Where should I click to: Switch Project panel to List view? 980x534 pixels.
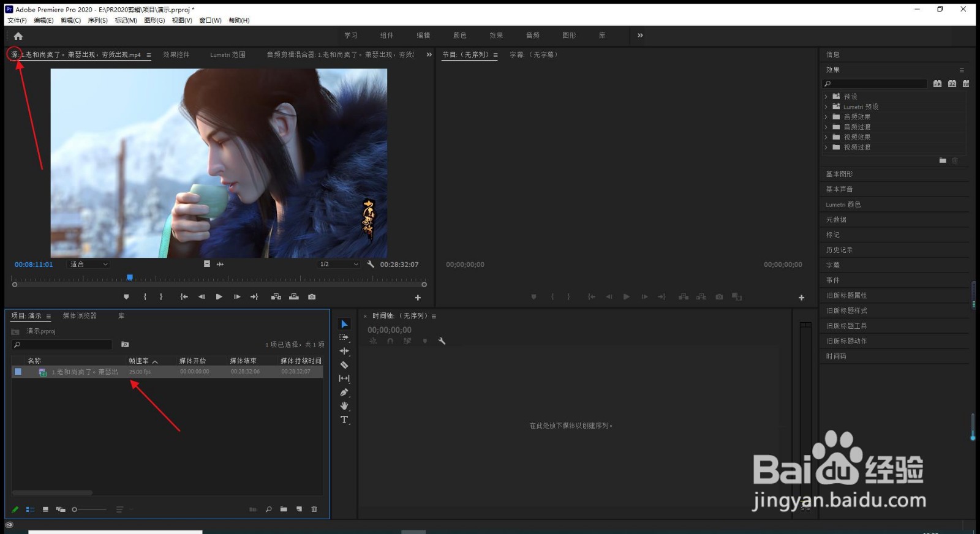point(30,509)
